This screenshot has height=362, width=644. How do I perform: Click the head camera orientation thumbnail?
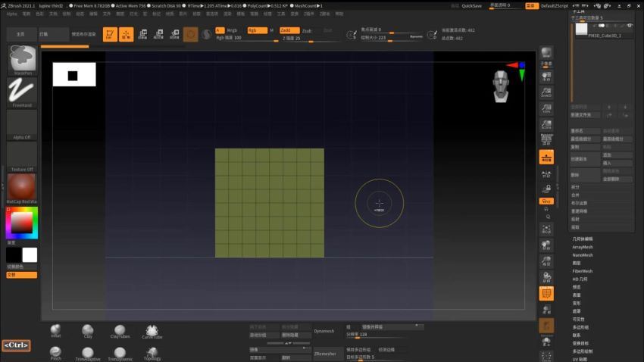501,86
